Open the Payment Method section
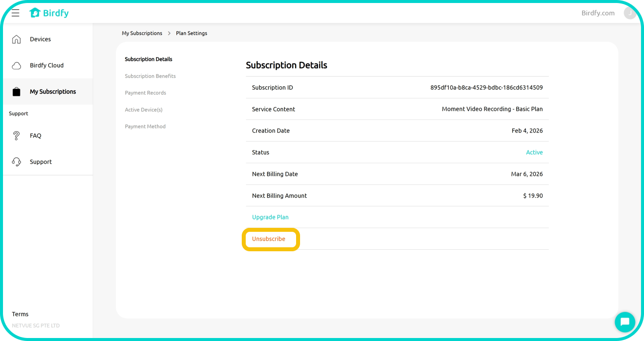The image size is (644, 341). [x=145, y=127]
